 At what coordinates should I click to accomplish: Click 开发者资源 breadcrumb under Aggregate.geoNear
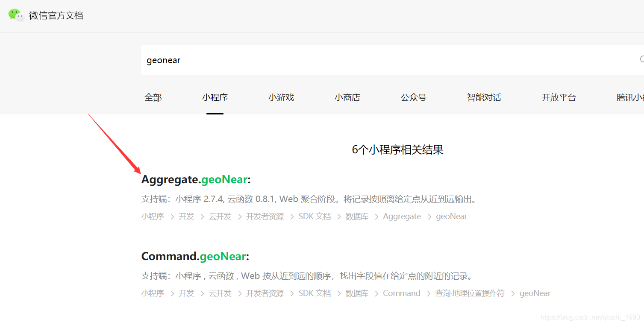point(265,217)
